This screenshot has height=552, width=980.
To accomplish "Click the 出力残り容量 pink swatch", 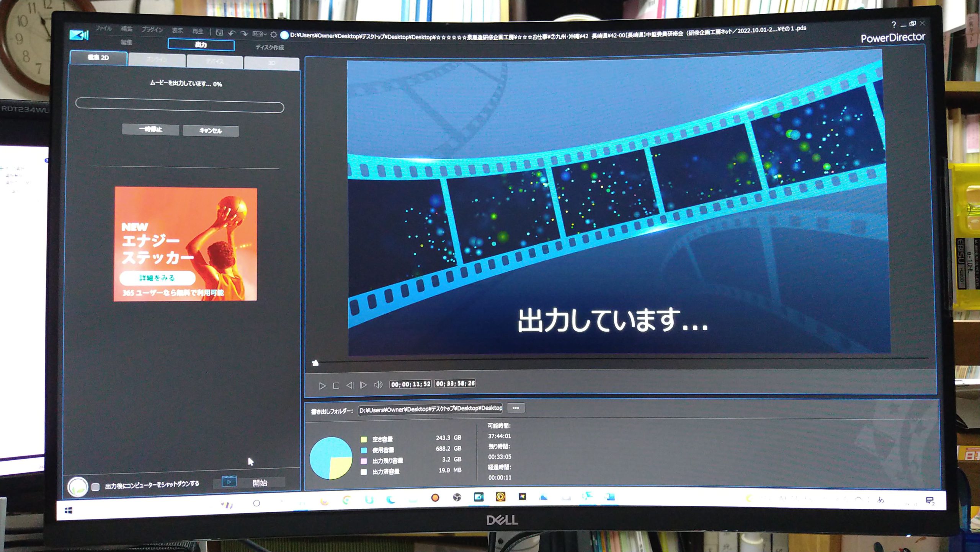I will pyautogui.click(x=364, y=461).
